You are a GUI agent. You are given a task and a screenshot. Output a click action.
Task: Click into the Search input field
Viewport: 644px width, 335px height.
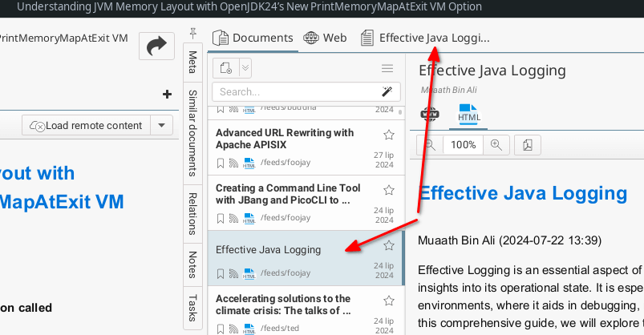(293, 91)
